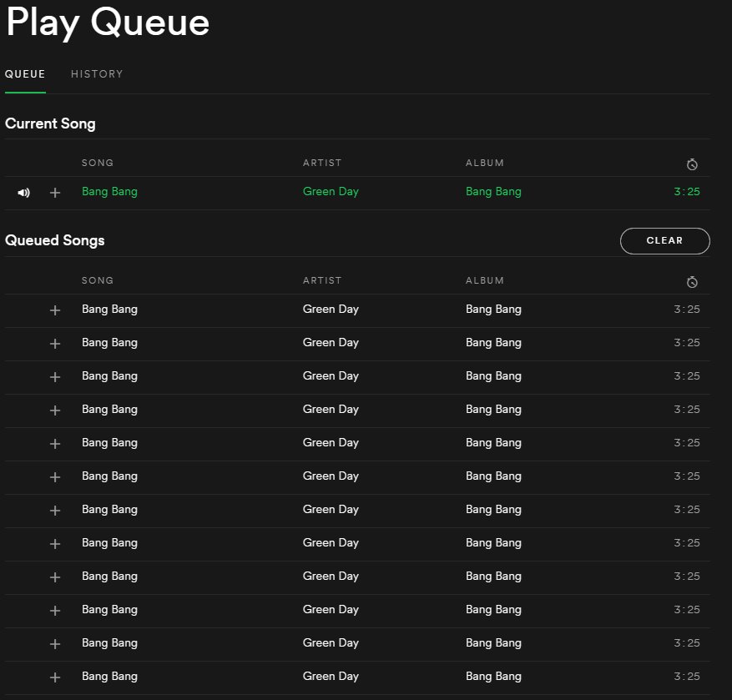The height and width of the screenshot is (700, 732).
Task: Open the Bang Bang album of the seventh queued song
Action: tap(493, 510)
